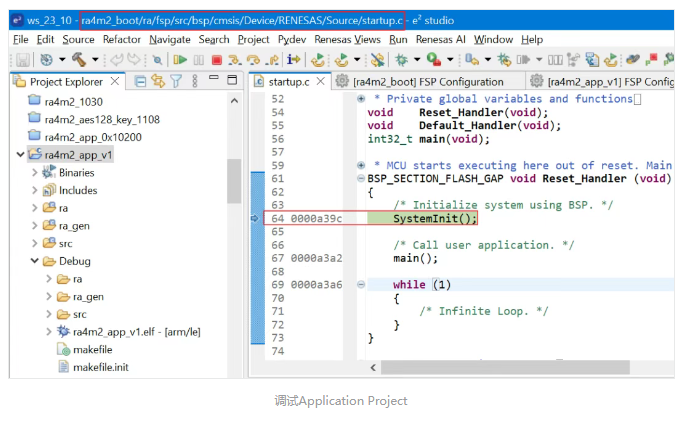Click the green Resume debug icon
The image size is (683, 424).
tap(180, 60)
